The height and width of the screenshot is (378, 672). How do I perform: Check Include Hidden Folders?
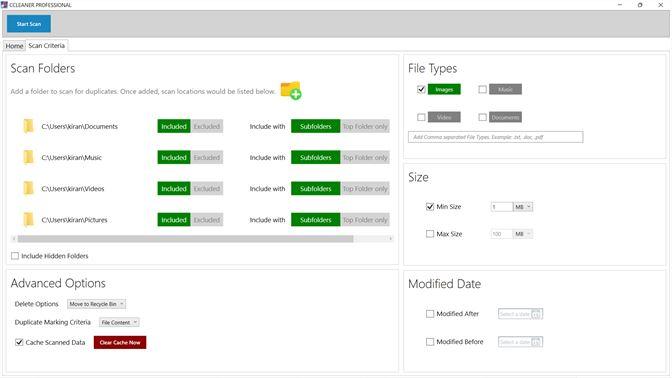(15, 256)
